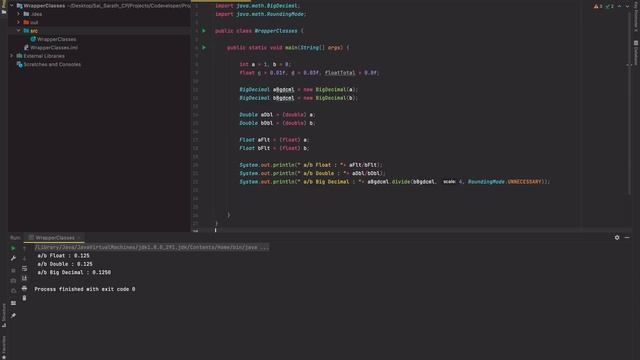Screen dimensions: 640x360
Task: Go to next highlighted problem arrow
Action: point(627,6)
